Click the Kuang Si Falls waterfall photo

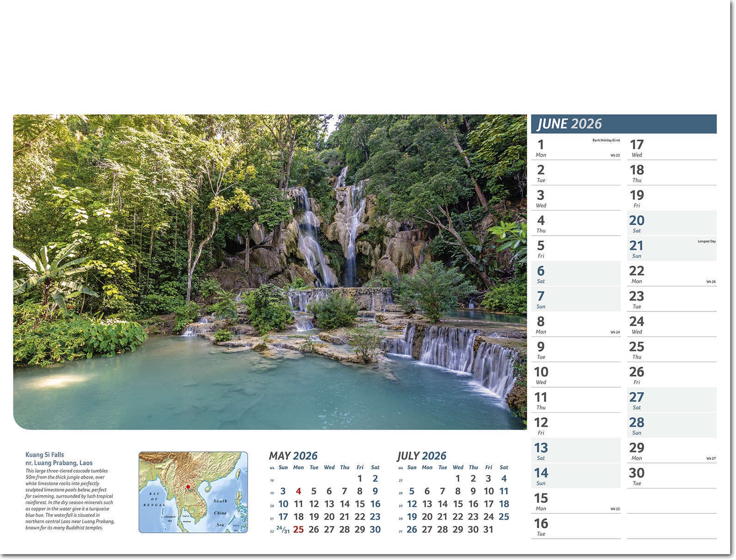click(x=270, y=272)
